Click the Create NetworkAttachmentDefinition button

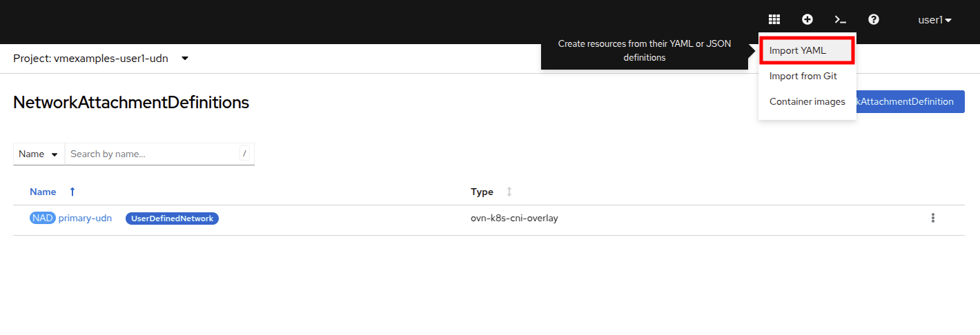click(910, 101)
